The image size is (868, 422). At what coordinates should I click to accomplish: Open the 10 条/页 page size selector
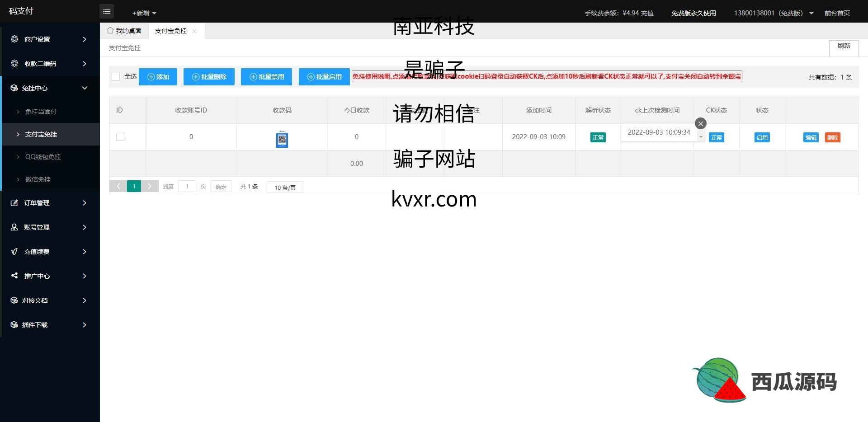click(285, 187)
